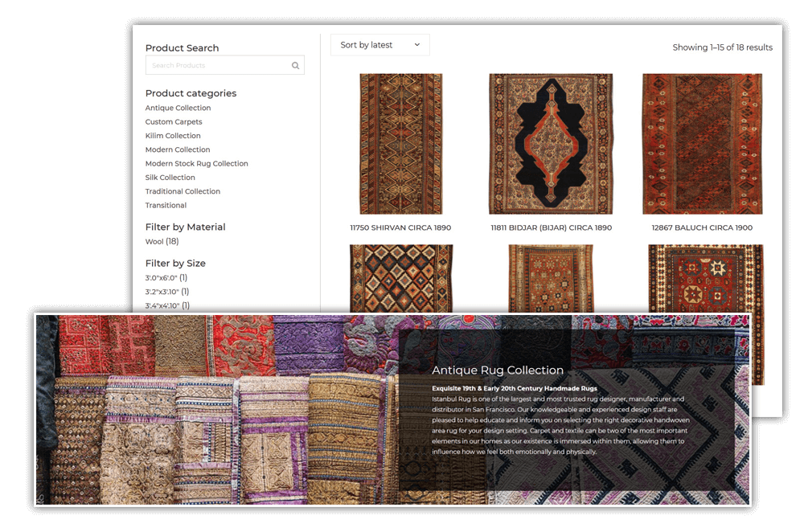
Task: Open the Custom Carpets category
Action: (x=174, y=122)
